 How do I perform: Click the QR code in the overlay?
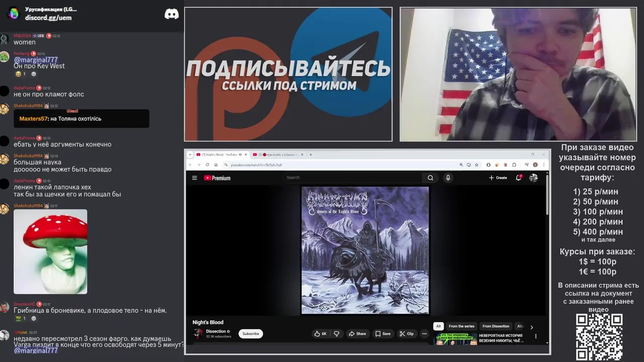pyautogui.click(x=599, y=337)
